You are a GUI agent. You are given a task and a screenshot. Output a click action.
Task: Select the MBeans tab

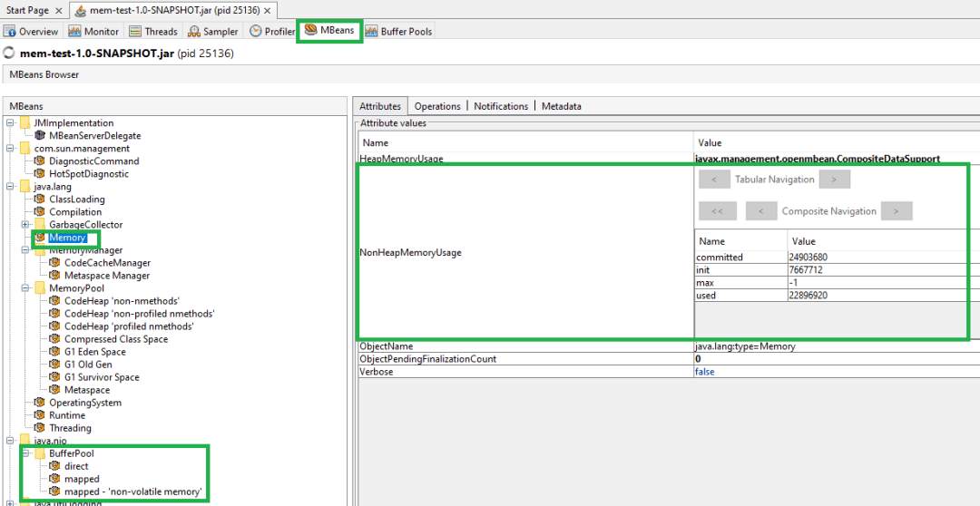coord(330,31)
